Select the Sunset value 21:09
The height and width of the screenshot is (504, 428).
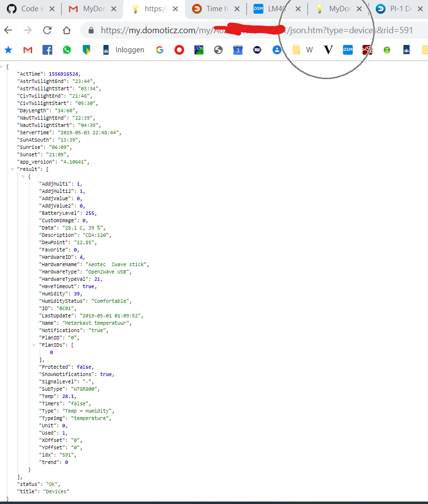click(56, 154)
